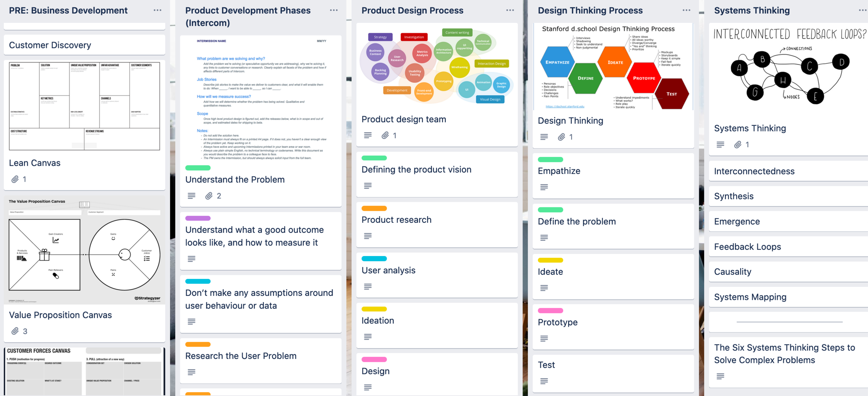868x396 pixels.
Task: Click attachment icon on Systems Thinking card
Action: (738, 145)
